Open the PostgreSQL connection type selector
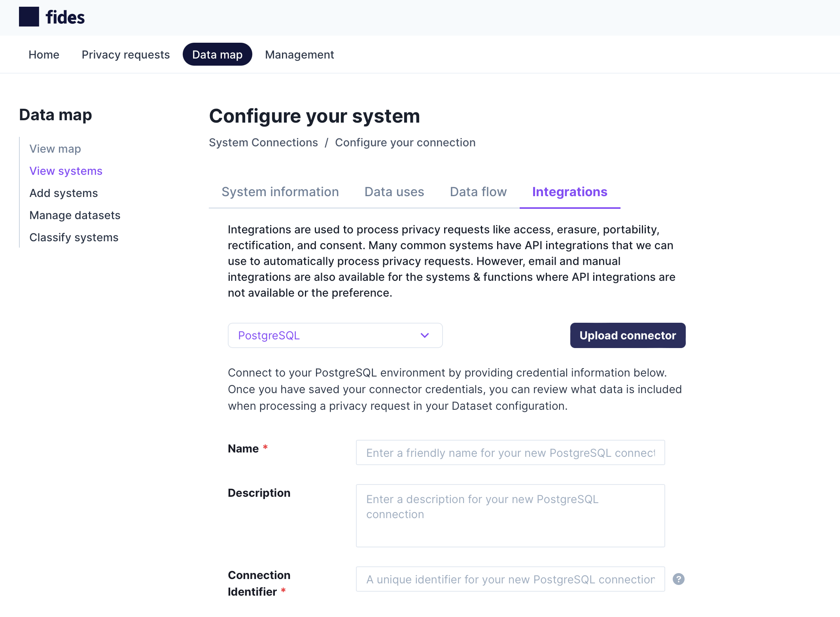The width and height of the screenshot is (840, 617). [335, 335]
